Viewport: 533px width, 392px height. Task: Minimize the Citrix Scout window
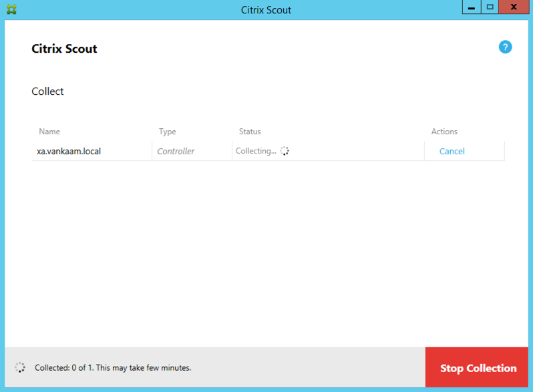tap(472, 7)
